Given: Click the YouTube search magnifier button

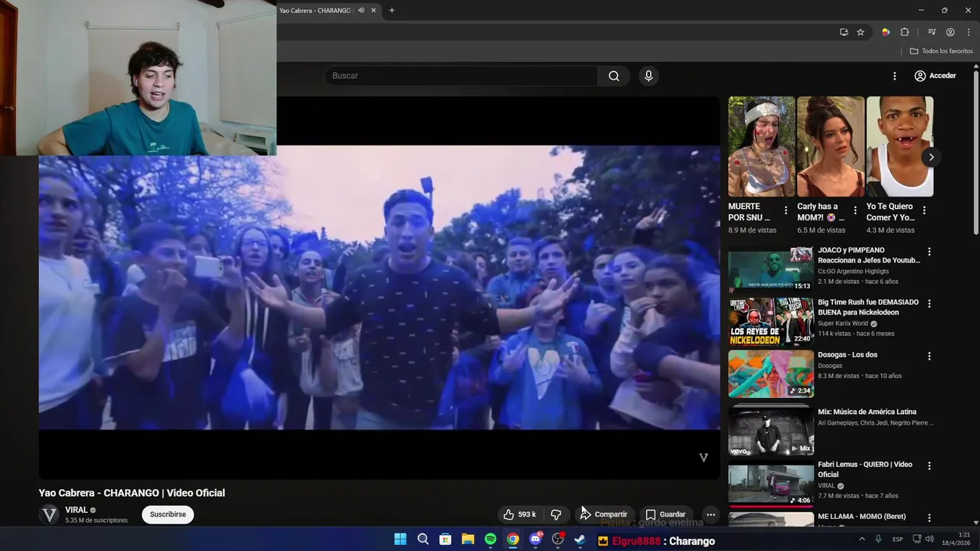Looking at the screenshot, I should coord(614,76).
